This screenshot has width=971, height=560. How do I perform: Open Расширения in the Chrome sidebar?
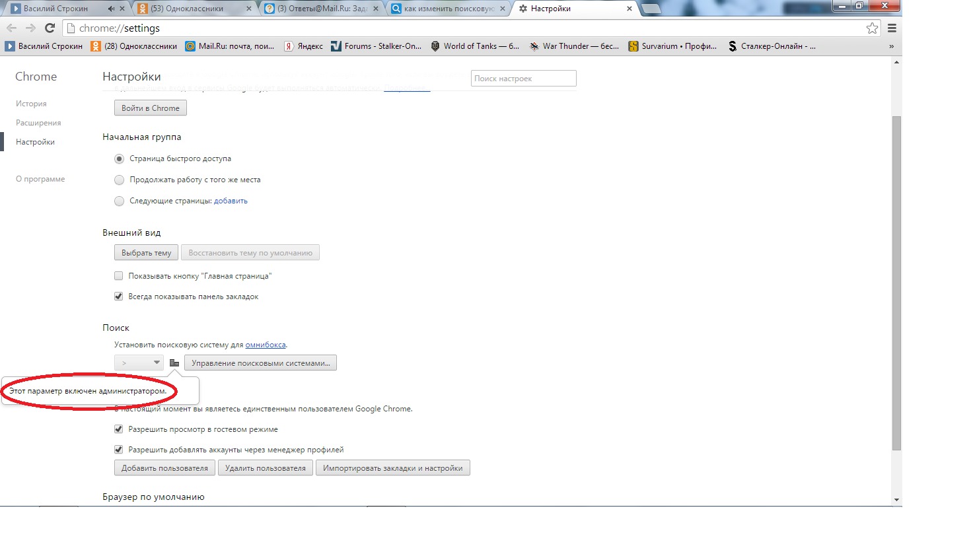(38, 123)
